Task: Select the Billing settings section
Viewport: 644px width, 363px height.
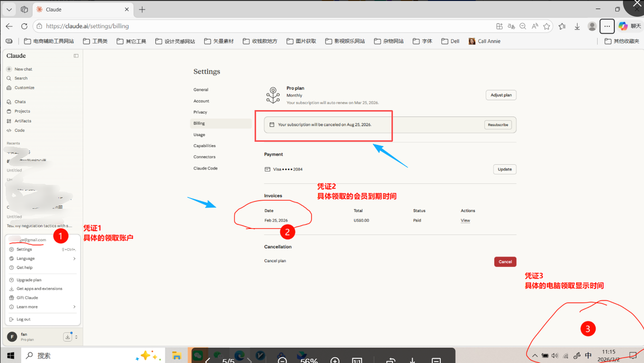Action: 221,123
